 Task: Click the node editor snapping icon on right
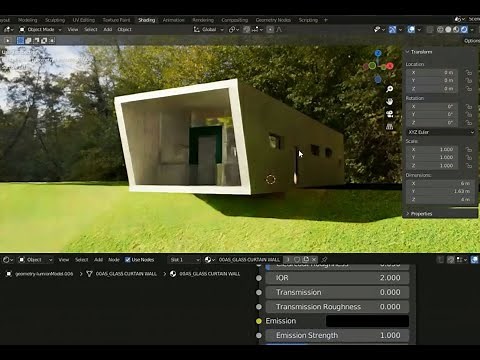click(x=451, y=260)
